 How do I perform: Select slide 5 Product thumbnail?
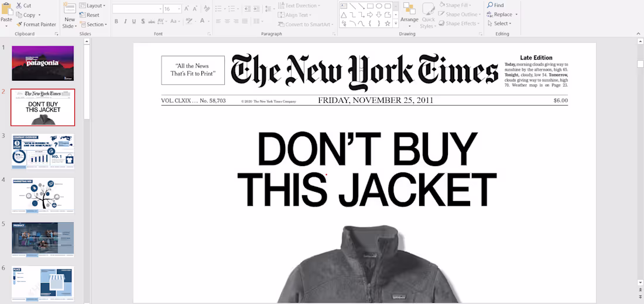point(43,240)
